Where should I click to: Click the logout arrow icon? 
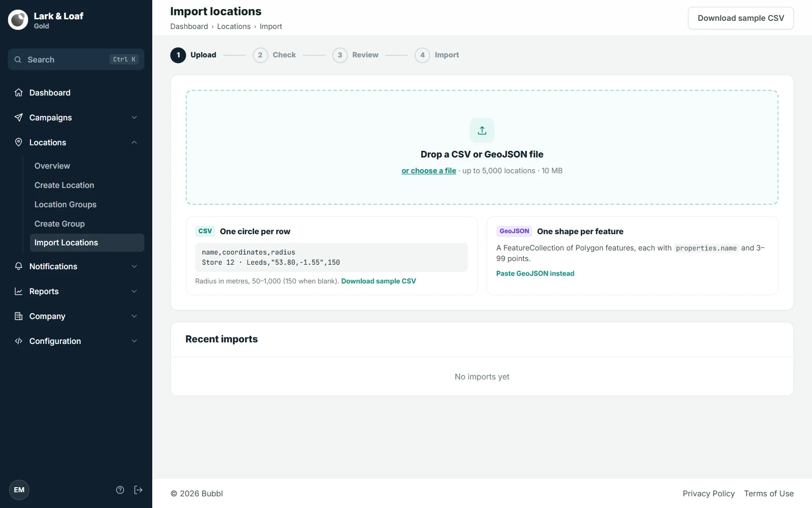pyautogui.click(x=138, y=490)
